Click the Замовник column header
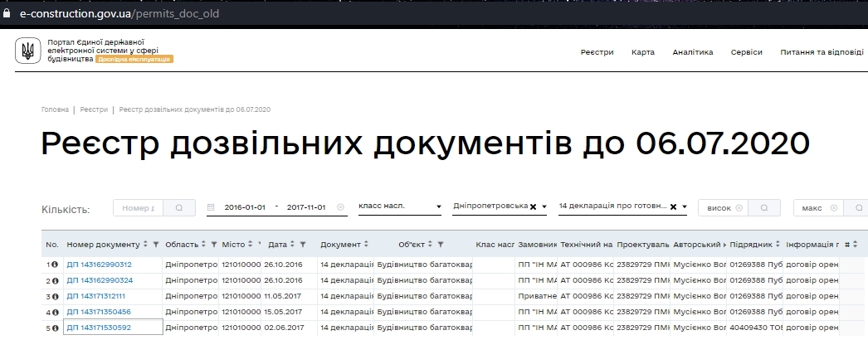The width and height of the screenshot is (868, 340). tap(537, 245)
